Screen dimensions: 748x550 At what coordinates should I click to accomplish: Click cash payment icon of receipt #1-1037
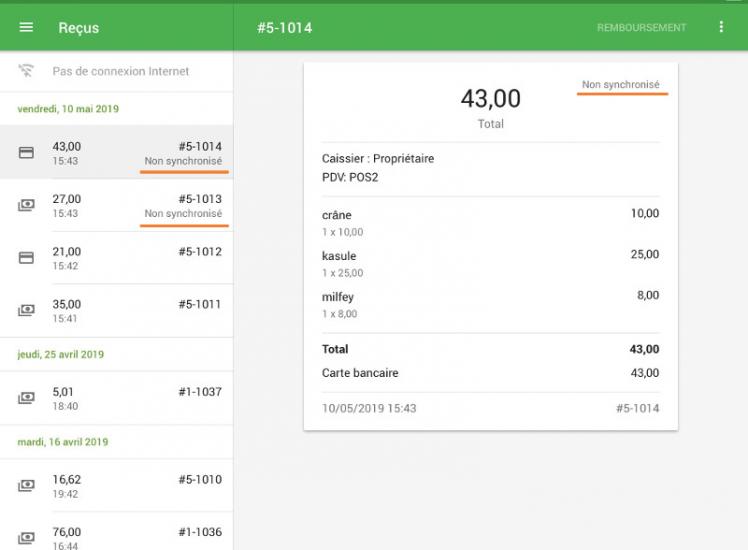click(26, 398)
